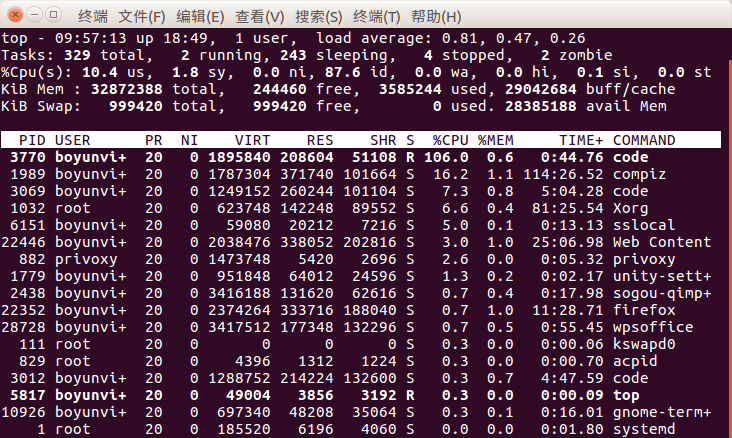Click PID 3012 of code process
Image resolution: width=732 pixels, height=438 pixels.
(x=28, y=378)
